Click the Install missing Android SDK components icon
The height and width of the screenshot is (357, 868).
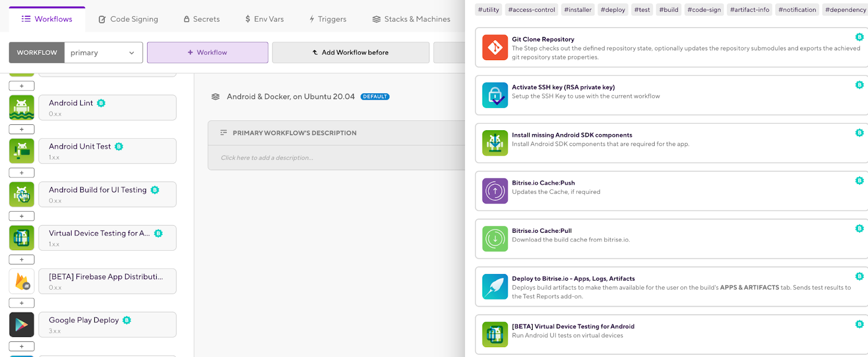point(495,143)
